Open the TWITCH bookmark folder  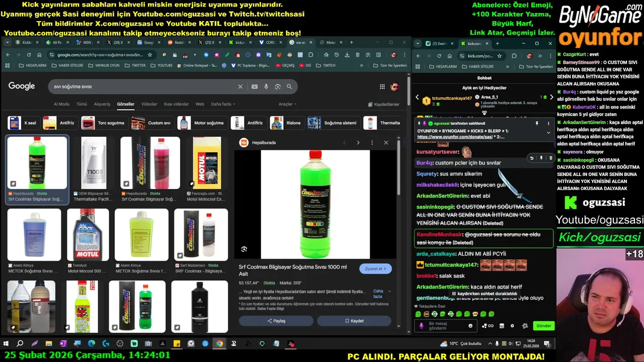[x=326, y=65]
